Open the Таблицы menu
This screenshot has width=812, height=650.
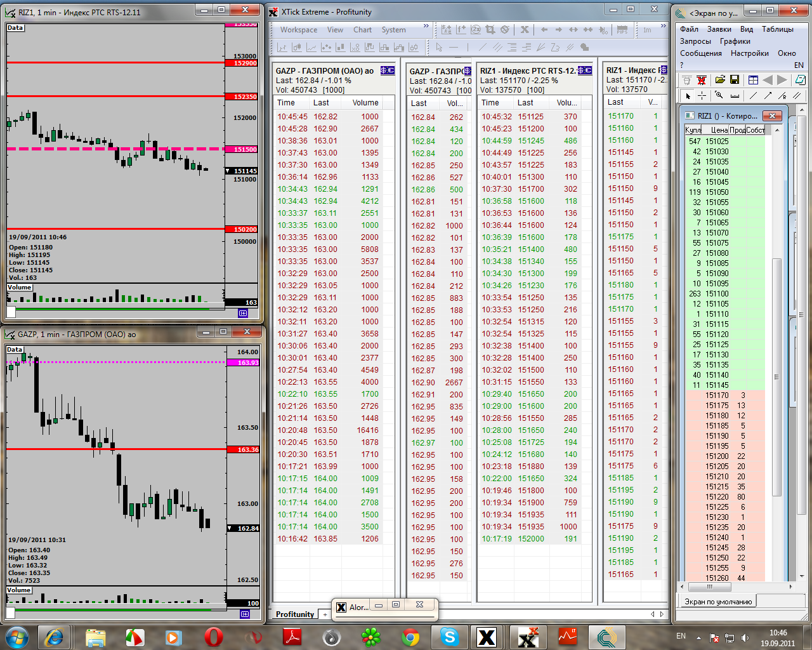coord(778,29)
